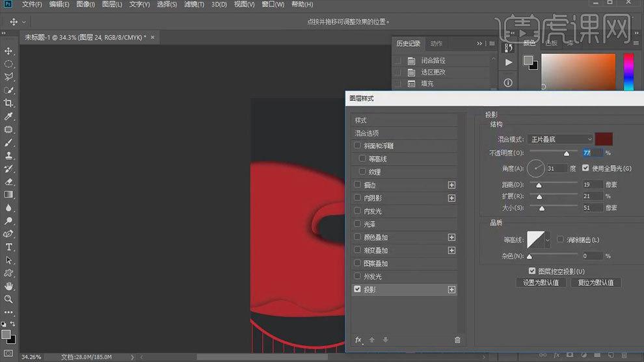Image resolution: width=644 pixels, height=362 pixels.
Task: Select the 光泽 effect row
Action: tap(404, 224)
